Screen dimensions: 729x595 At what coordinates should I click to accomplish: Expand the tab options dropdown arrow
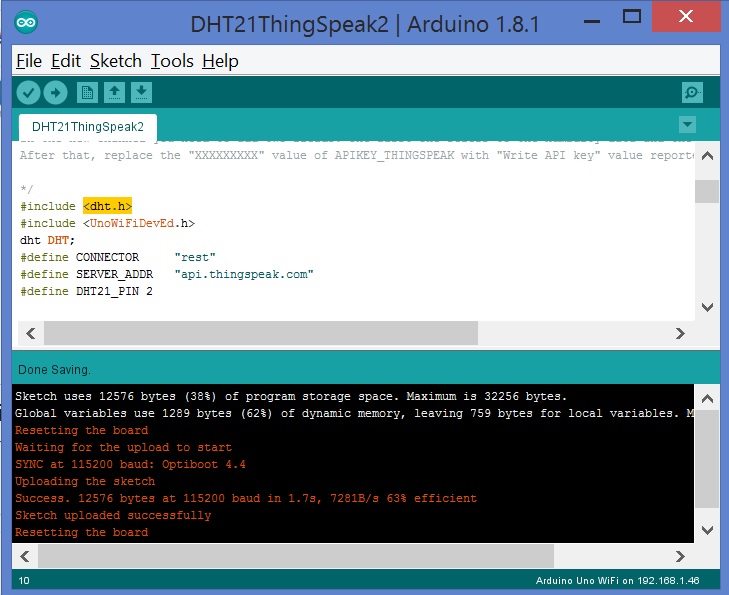tap(687, 125)
